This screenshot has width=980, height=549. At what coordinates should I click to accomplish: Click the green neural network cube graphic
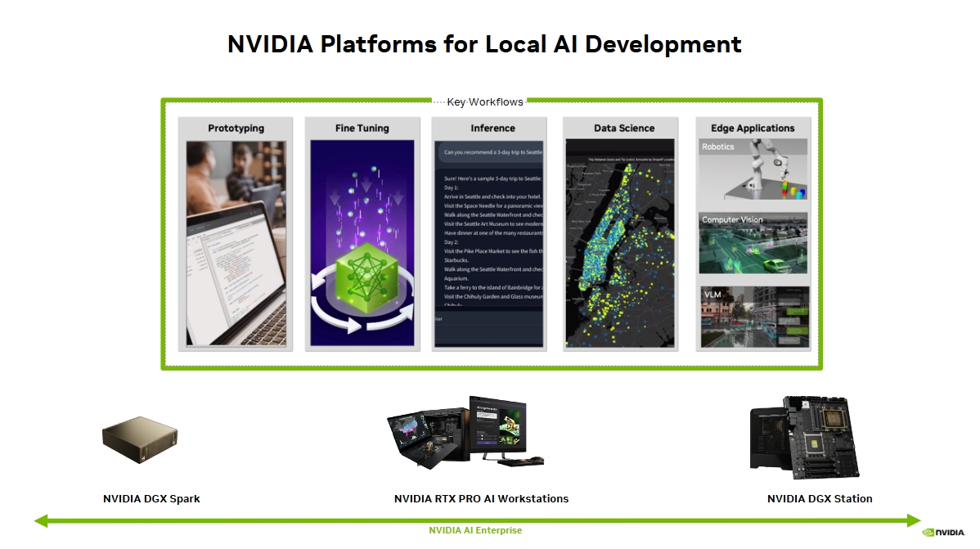tap(362, 270)
